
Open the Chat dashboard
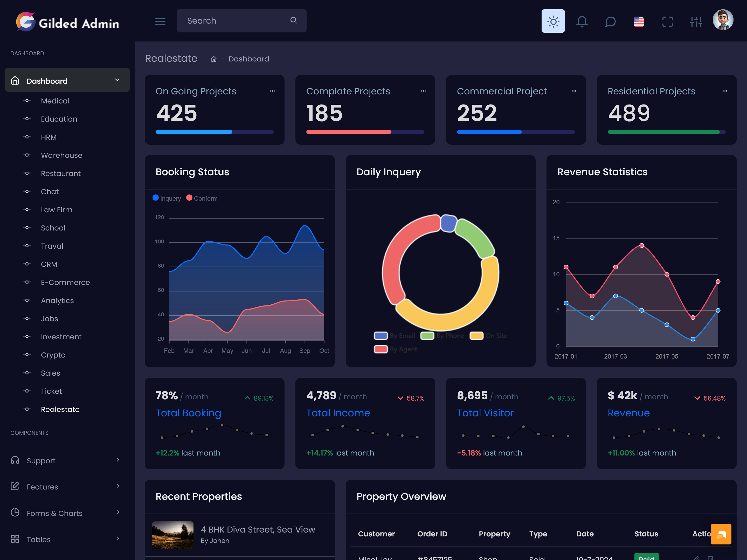(50, 192)
